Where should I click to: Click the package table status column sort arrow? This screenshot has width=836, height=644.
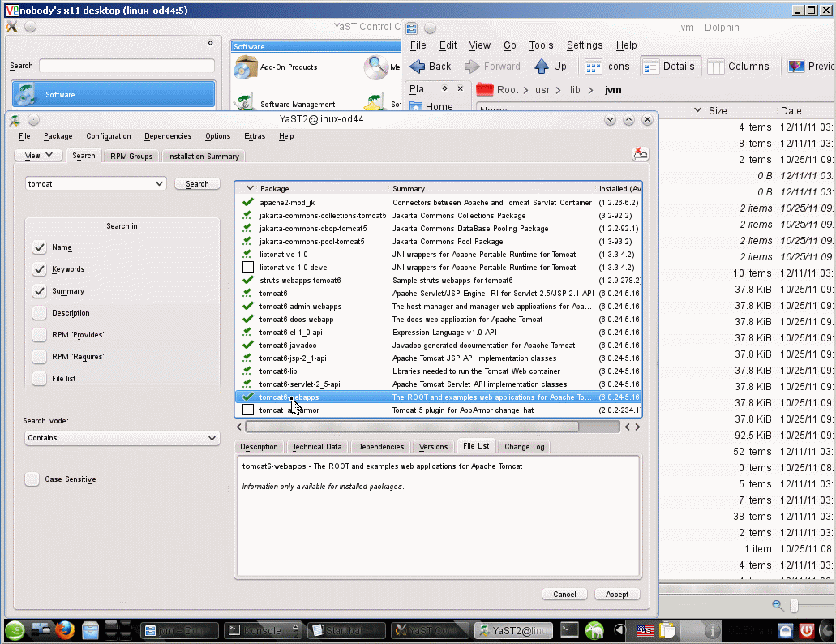(250, 188)
